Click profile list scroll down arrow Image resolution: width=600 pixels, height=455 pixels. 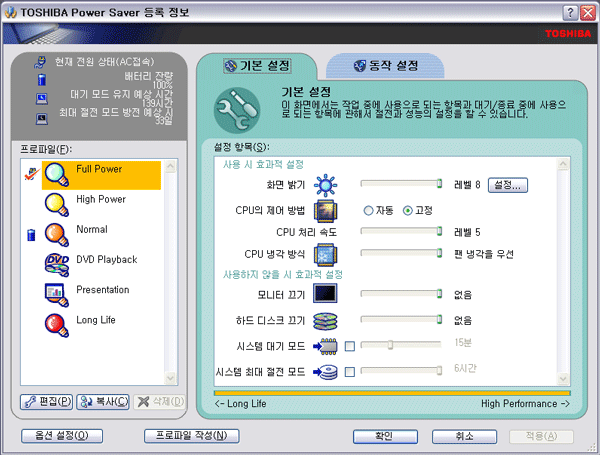coord(170,378)
